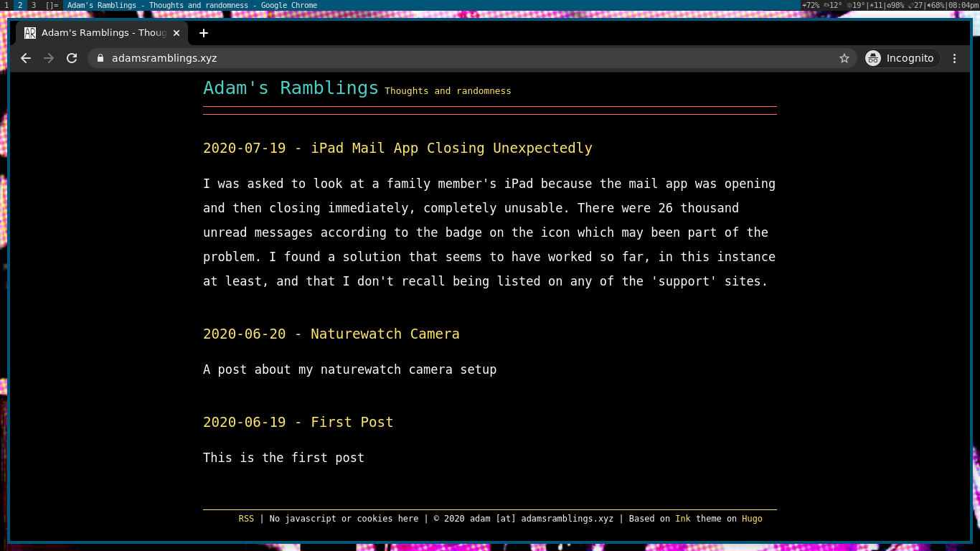Click the padlock site info icon

[100, 58]
